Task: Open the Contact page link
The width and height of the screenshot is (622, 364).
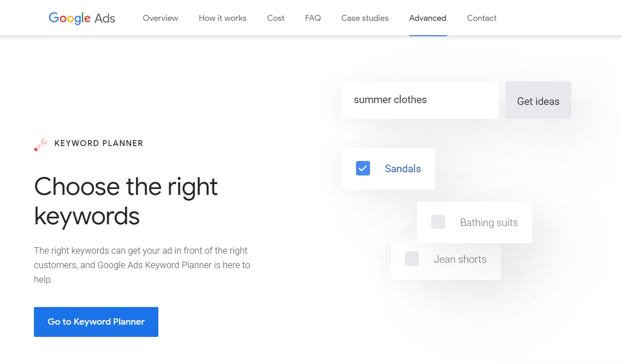Action: tap(482, 18)
